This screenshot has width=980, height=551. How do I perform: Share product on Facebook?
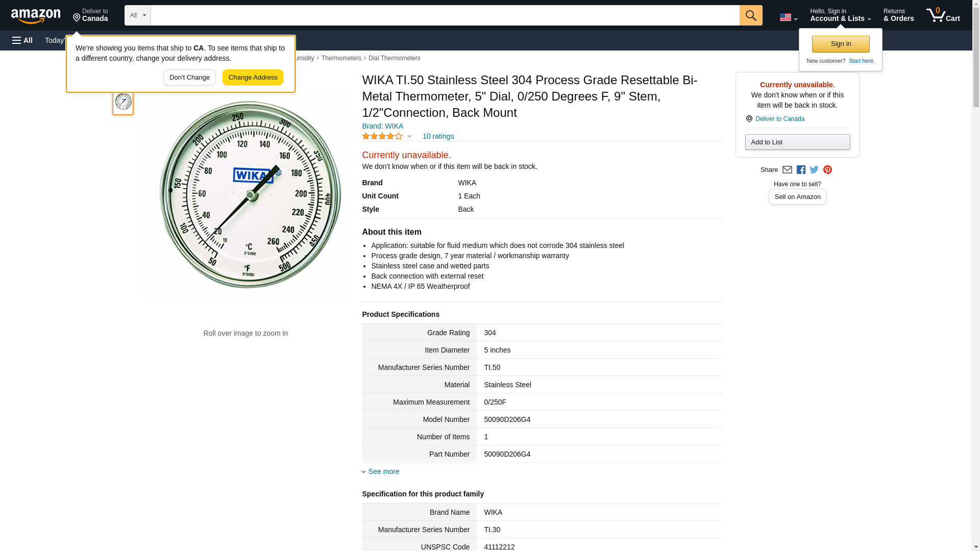801,170
